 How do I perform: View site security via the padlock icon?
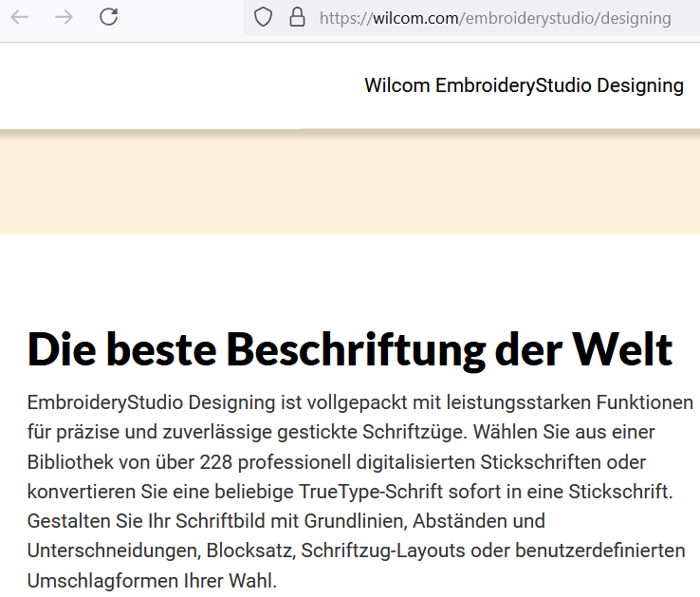(x=297, y=17)
